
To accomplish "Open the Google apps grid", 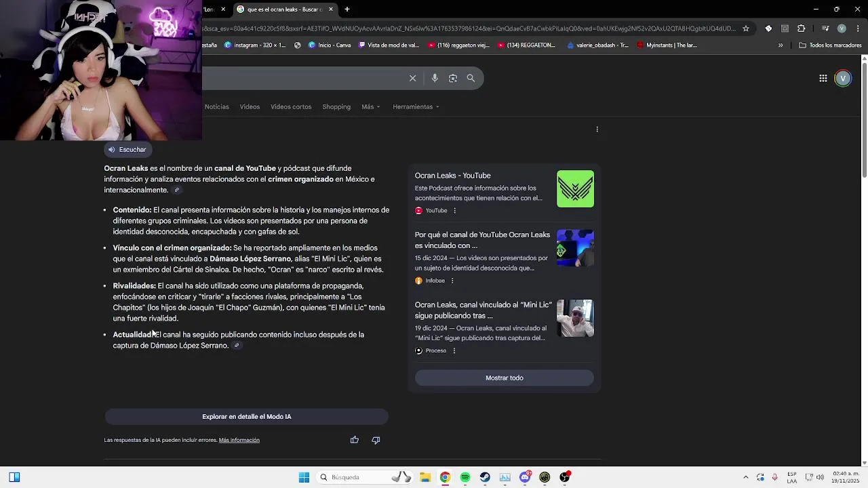I will (823, 79).
